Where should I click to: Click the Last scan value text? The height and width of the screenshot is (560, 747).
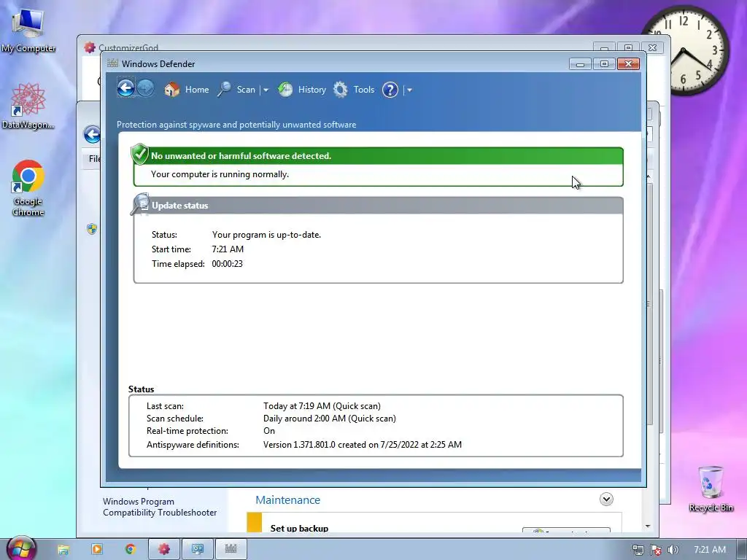click(322, 406)
